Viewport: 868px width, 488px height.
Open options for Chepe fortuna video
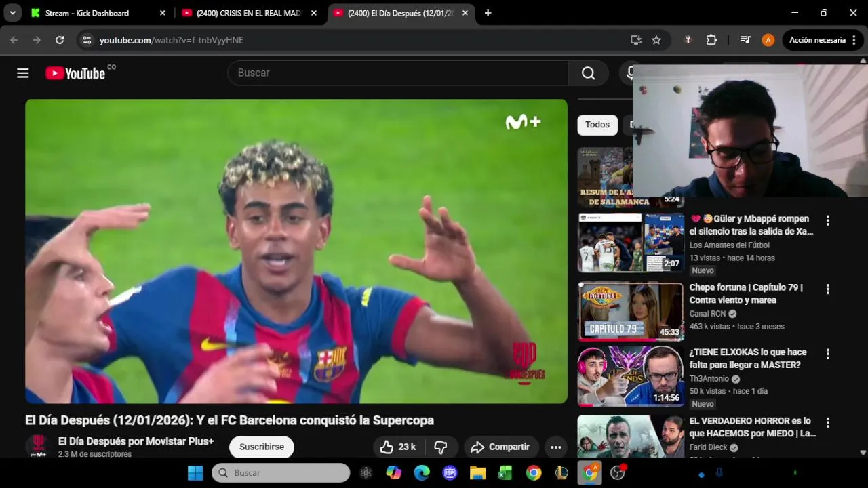[x=827, y=289]
